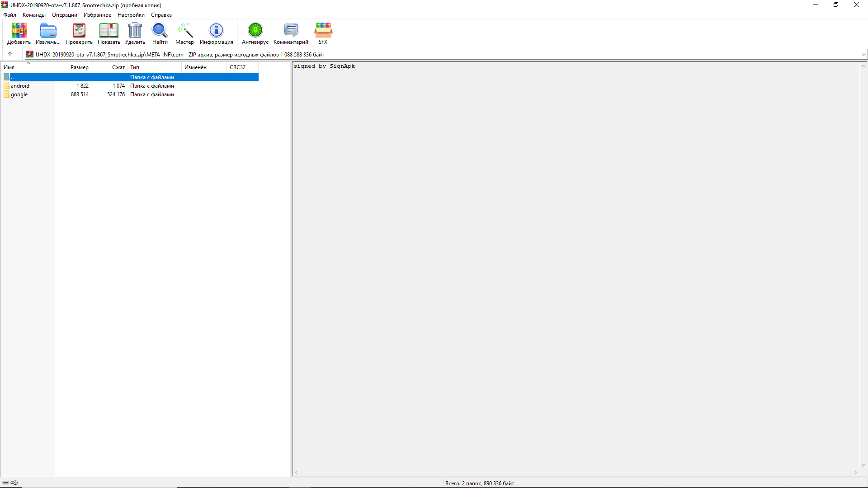Select the android folder
Screen dimensions: 868x488
click(20, 86)
